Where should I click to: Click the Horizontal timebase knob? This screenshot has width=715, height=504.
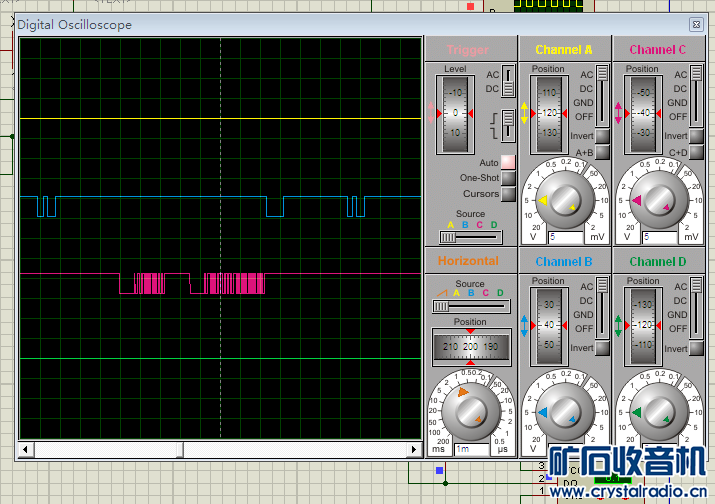coord(469,411)
